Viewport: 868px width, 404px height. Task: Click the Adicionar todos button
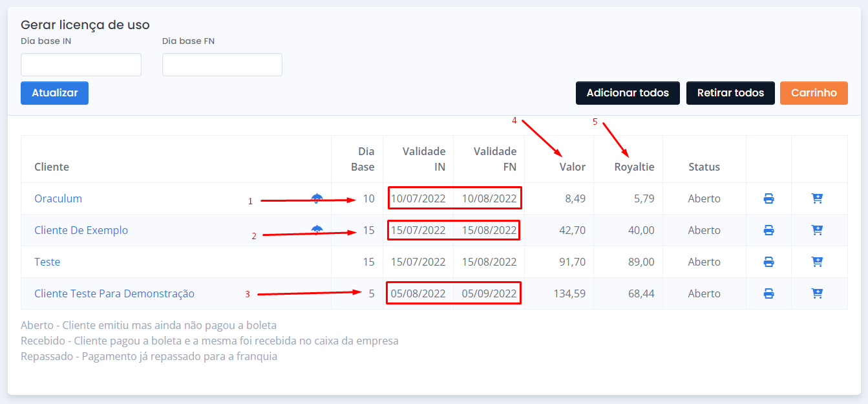click(x=627, y=93)
